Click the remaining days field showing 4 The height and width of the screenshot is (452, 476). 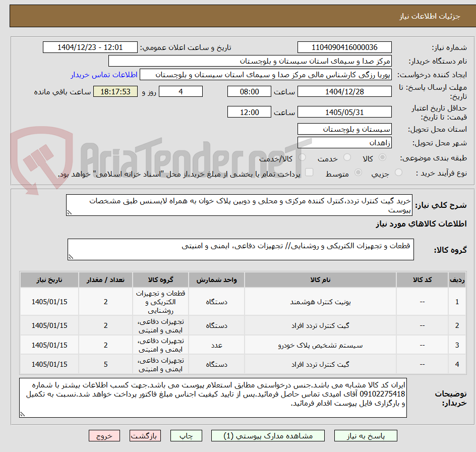pyautogui.click(x=181, y=91)
